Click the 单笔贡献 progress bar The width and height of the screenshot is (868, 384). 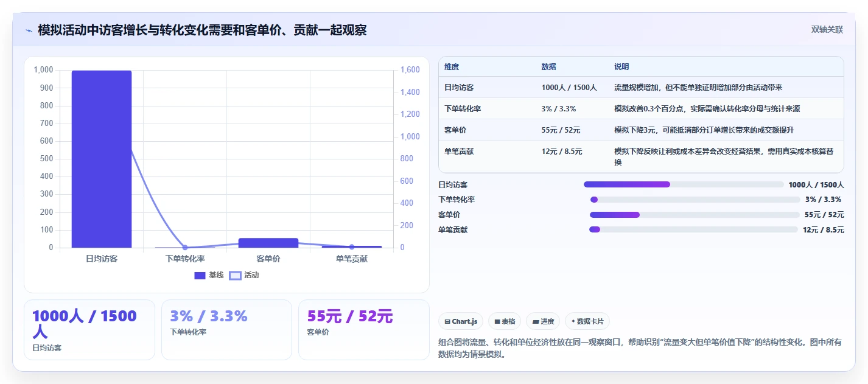tap(693, 229)
